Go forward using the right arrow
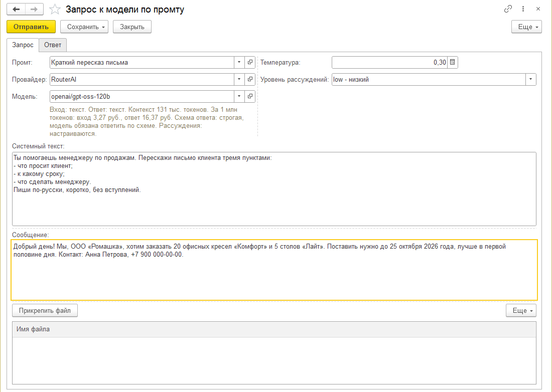 pos(34,10)
